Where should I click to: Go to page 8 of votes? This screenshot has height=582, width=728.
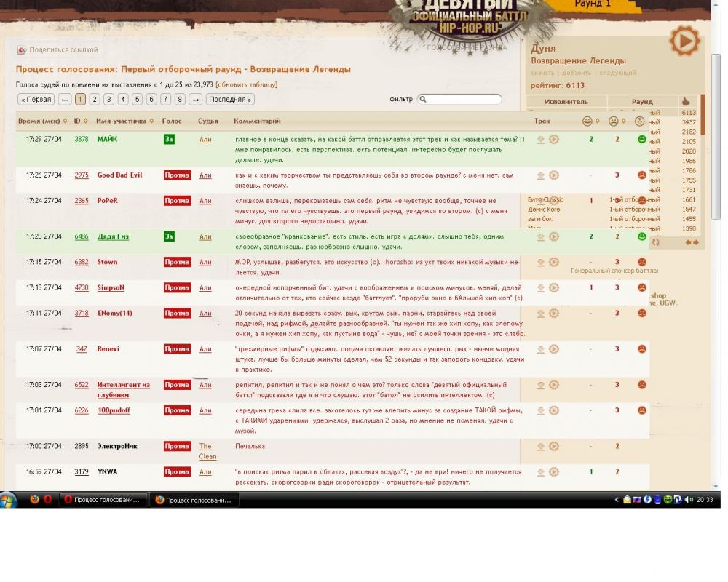[180, 100]
